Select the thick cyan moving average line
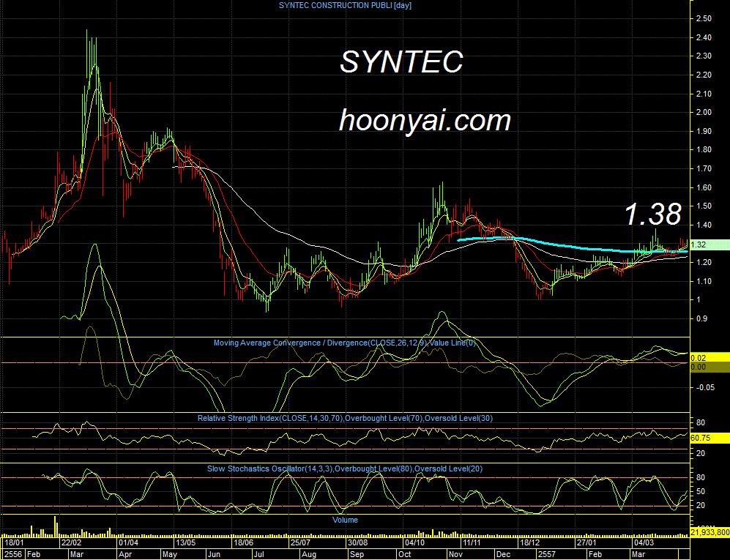The height and width of the screenshot is (560, 730). pos(573,247)
